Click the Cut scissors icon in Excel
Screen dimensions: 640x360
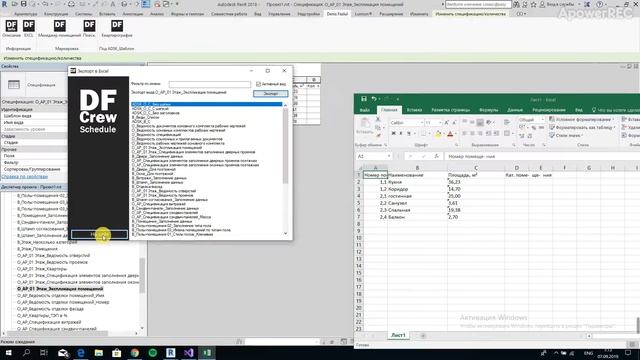pos(378,120)
